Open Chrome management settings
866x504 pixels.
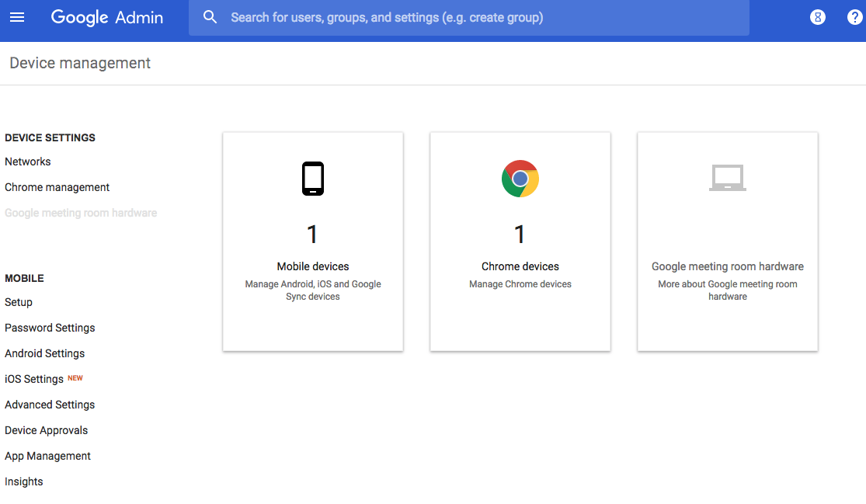pyautogui.click(x=57, y=187)
